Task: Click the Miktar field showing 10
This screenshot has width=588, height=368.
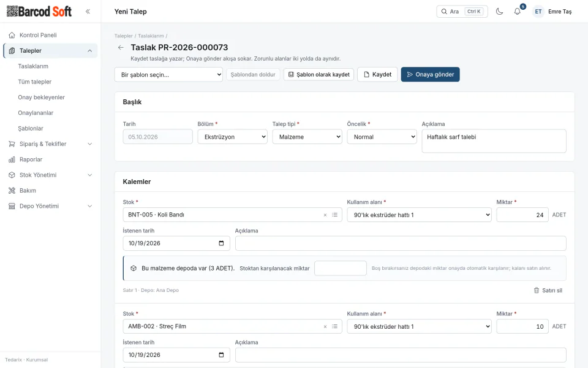Action: (522, 326)
